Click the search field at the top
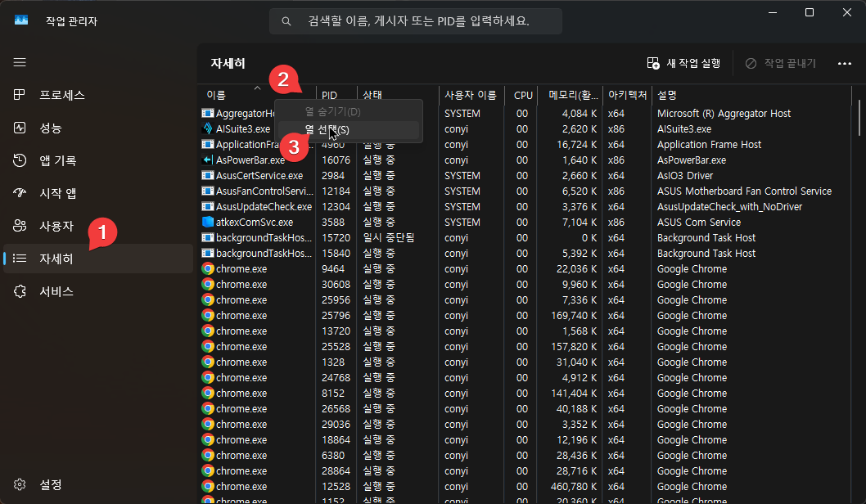The image size is (866, 504). pyautogui.click(x=415, y=21)
